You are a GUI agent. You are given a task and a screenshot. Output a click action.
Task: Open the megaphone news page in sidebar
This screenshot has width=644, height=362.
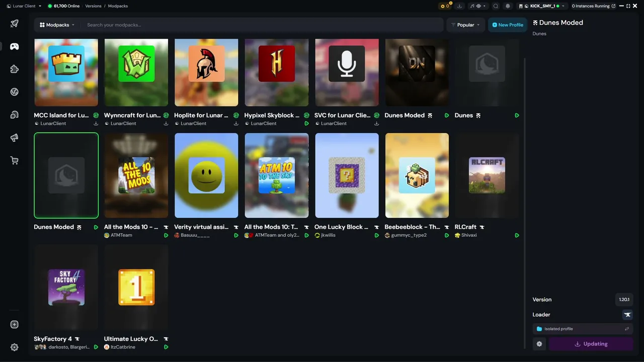[x=15, y=138]
